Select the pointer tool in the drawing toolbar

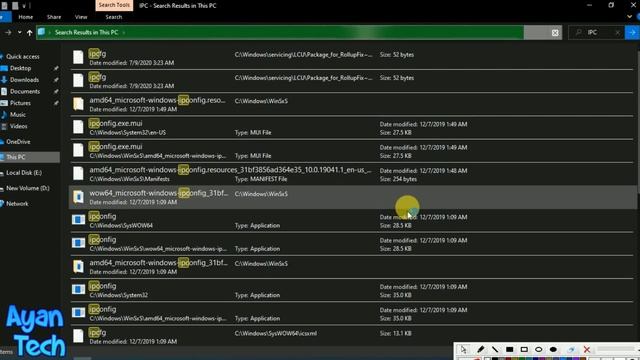pyautogui.click(x=463, y=349)
